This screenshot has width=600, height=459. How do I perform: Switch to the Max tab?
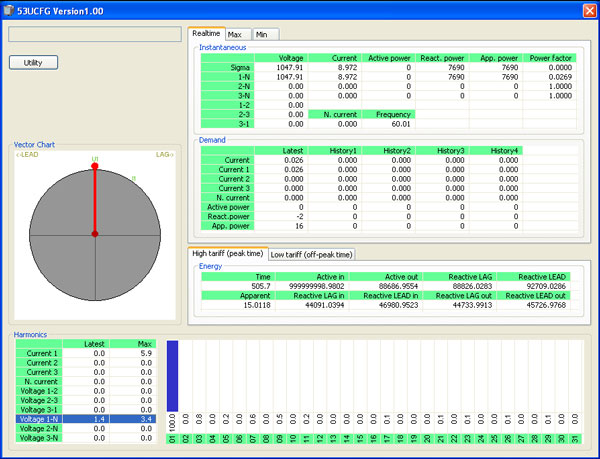(238, 34)
